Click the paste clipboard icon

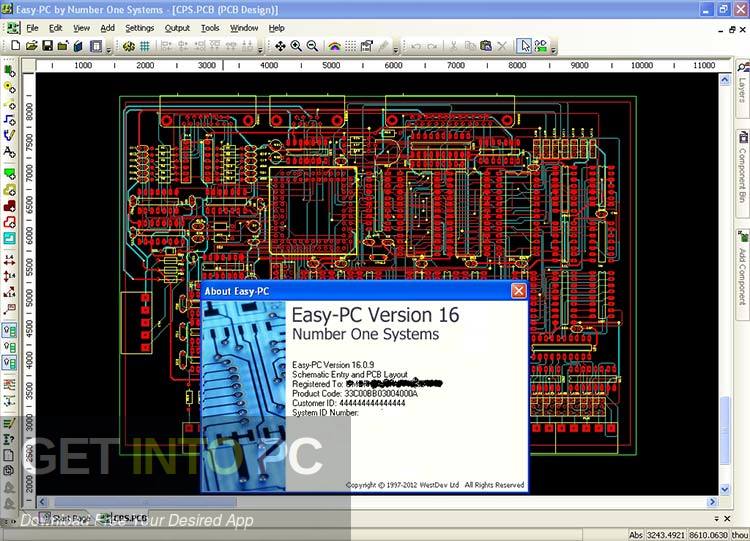tap(485, 46)
